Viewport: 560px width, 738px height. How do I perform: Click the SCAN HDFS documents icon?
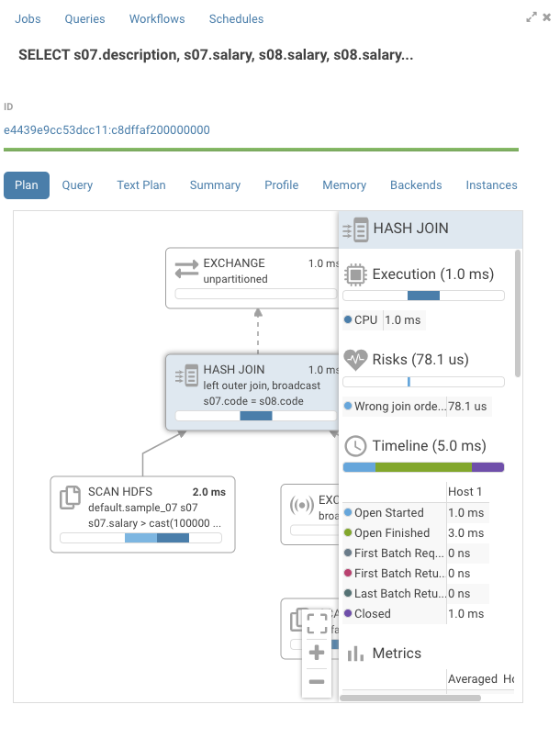70,498
